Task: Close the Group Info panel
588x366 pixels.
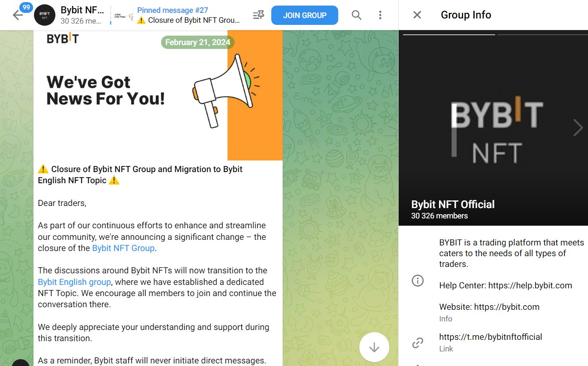Action: (x=417, y=15)
